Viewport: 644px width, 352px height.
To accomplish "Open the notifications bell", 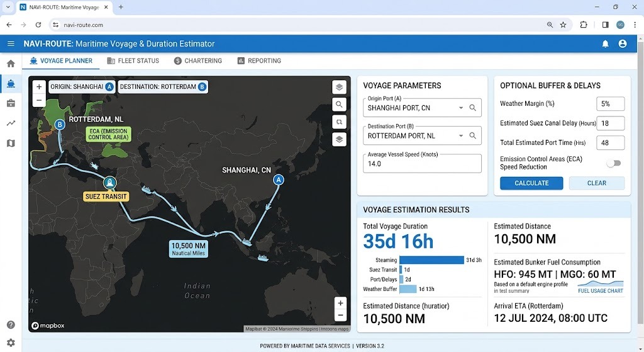I will click(x=606, y=43).
